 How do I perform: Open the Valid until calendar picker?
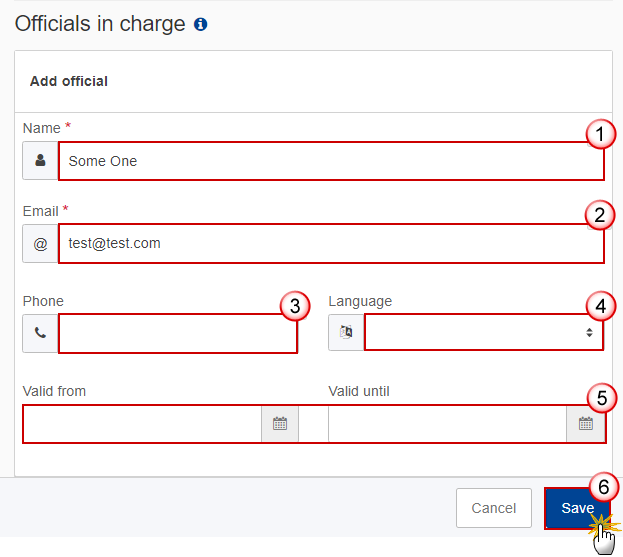coord(586,424)
